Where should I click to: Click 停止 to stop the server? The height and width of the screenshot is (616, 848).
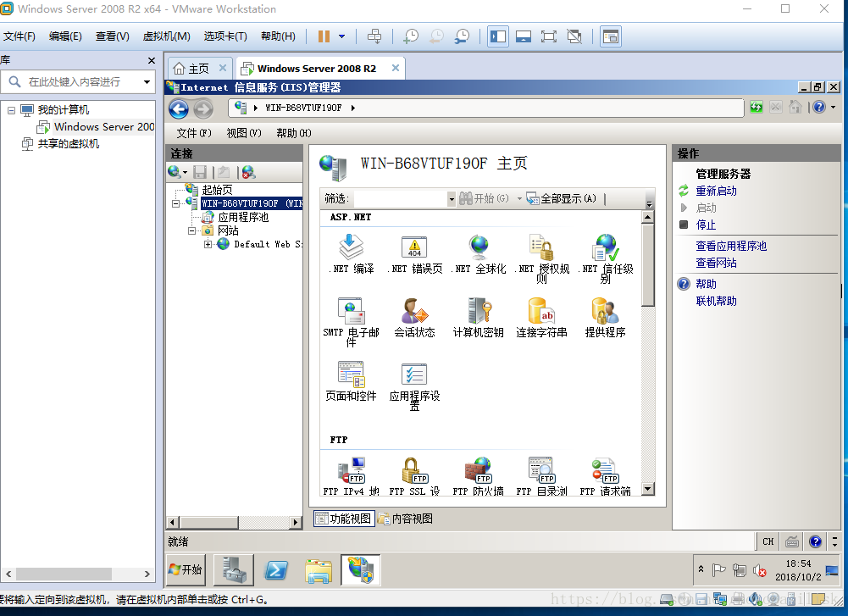coord(706,225)
